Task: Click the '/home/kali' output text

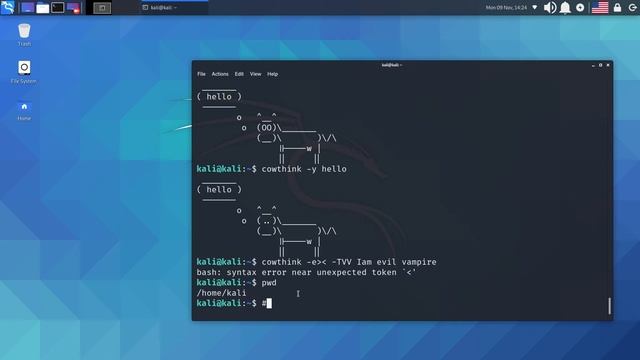Action: 221,293
